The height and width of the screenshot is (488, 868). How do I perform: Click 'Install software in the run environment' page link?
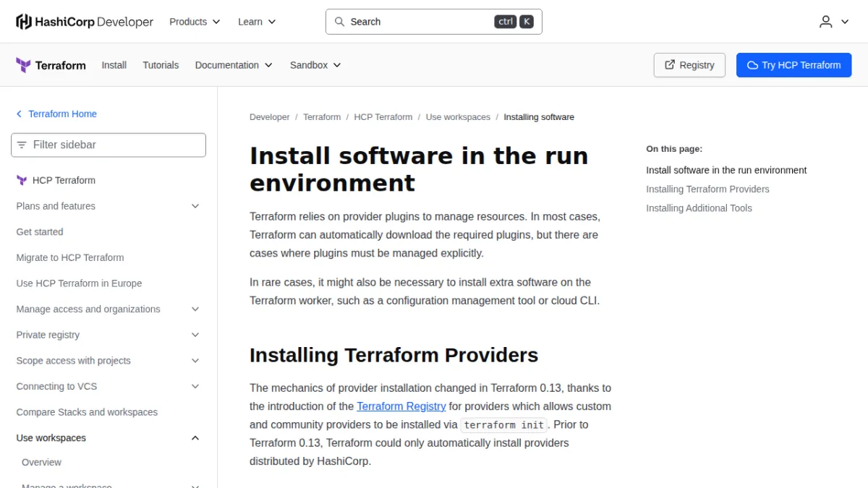click(726, 171)
